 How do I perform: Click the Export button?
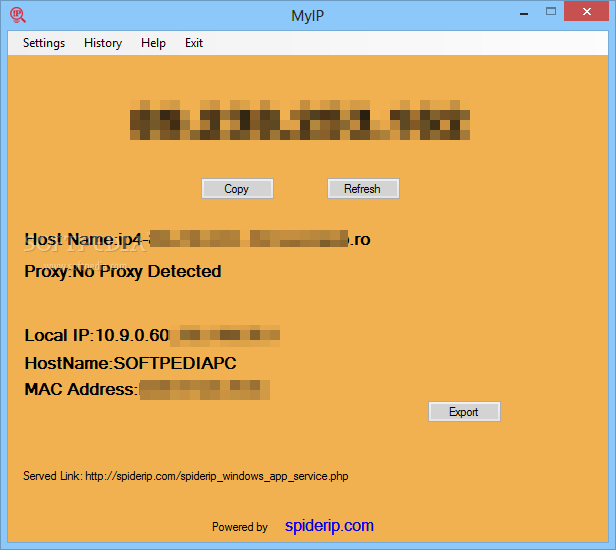point(464,412)
